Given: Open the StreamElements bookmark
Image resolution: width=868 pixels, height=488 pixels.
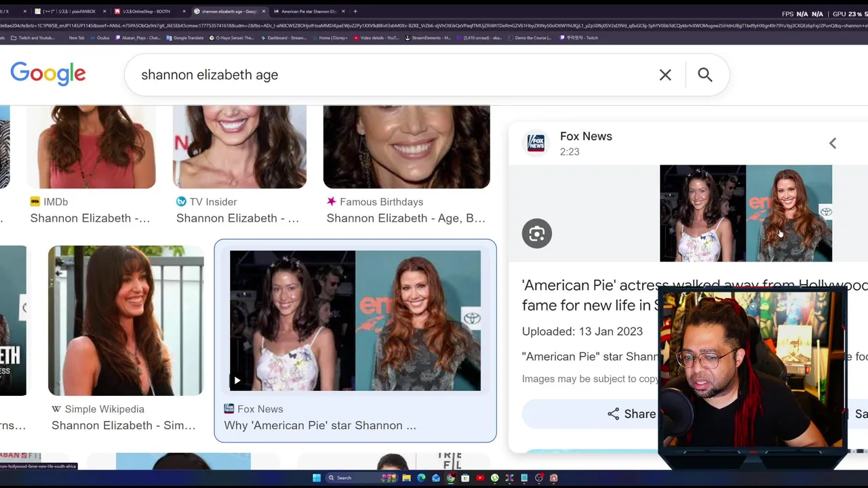Looking at the screenshot, I should click(x=428, y=38).
